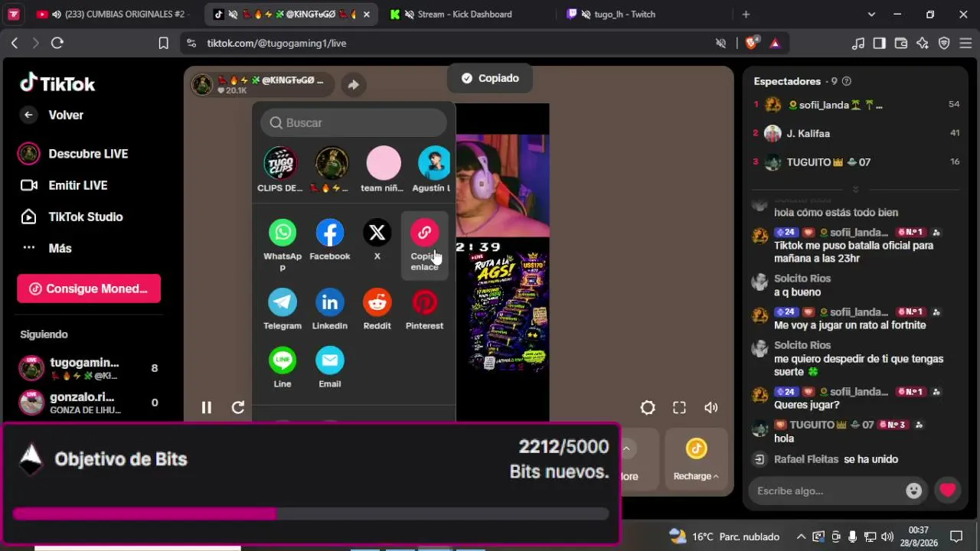
Task: Open the Espectadores help info icon
Action: pyautogui.click(x=846, y=81)
